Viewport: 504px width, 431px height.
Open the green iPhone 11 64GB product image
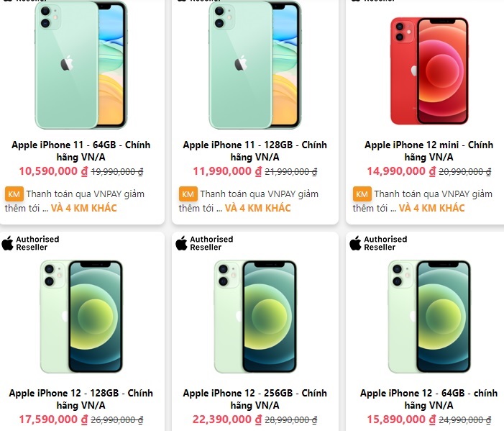point(81,65)
